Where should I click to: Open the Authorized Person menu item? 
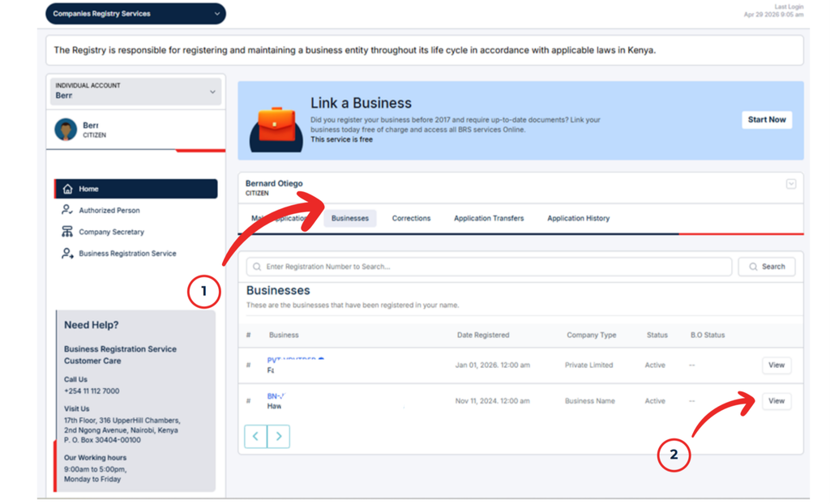(x=109, y=210)
